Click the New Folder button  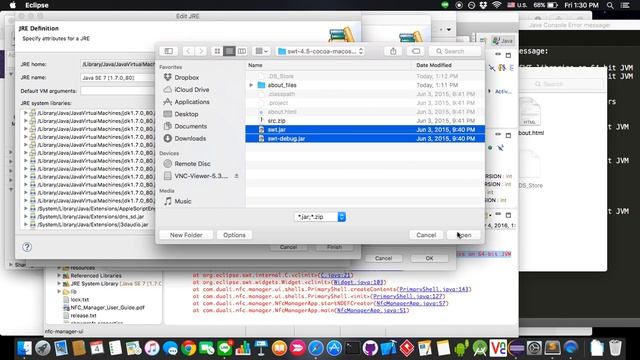pyautogui.click(x=186, y=235)
